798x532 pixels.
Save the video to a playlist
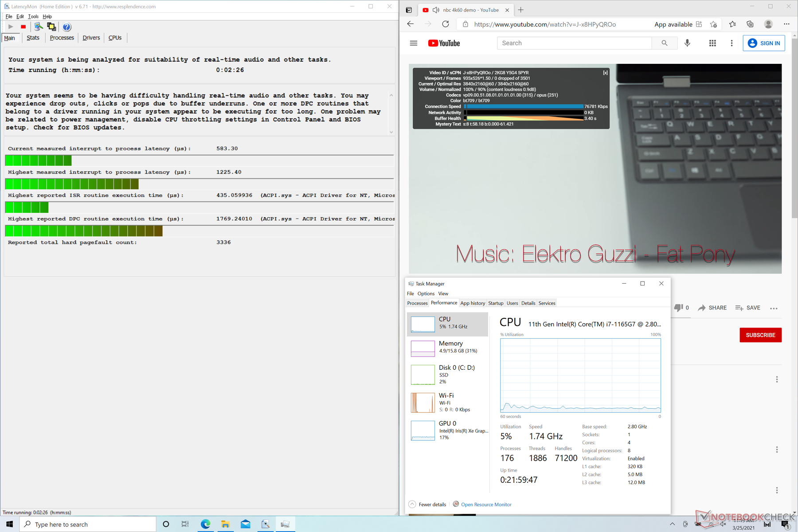[x=748, y=308]
